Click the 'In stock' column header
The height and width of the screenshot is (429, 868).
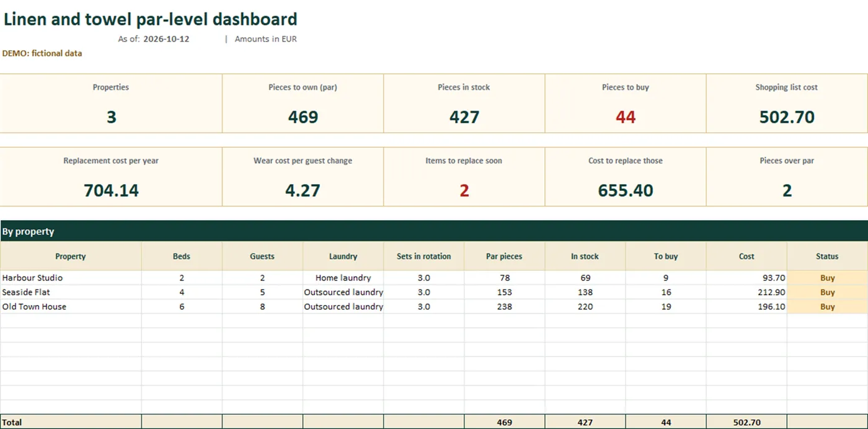pos(585,256)
